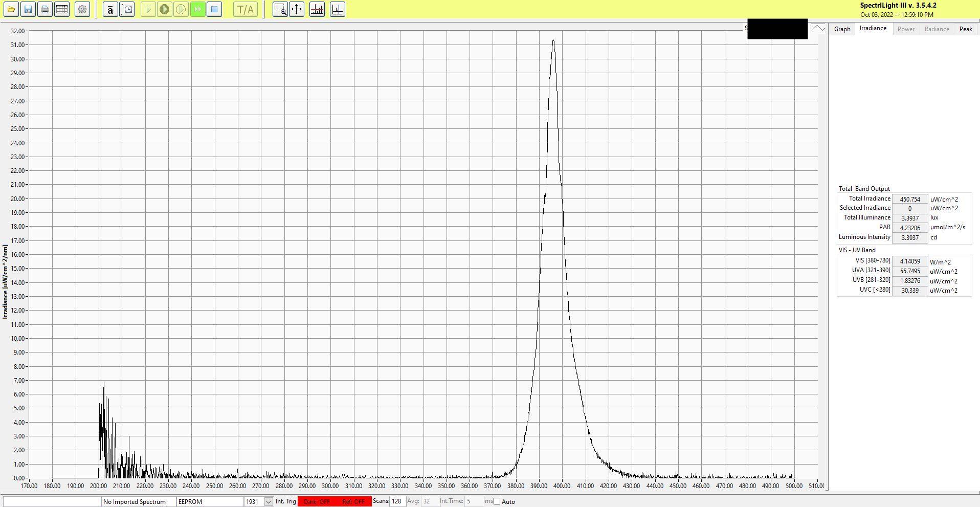This screenshot has height=507, width=980.
Task: Click the T/A toolbar button
Action: click(246, 9)
